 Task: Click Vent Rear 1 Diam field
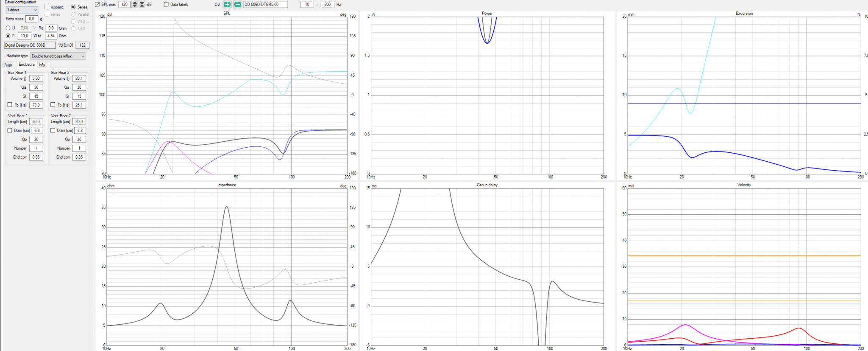tap(37, 130)
